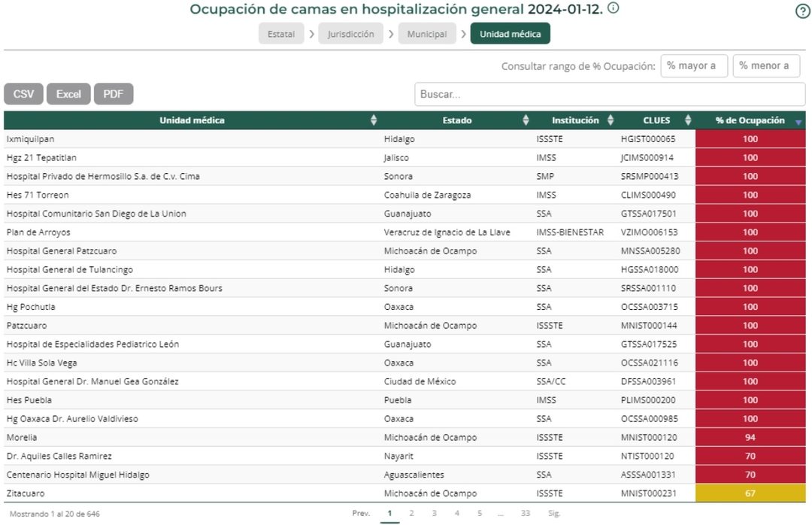Click Ixmiquilpan unit name
Viewport: 812px width, 525px height.
30,139
